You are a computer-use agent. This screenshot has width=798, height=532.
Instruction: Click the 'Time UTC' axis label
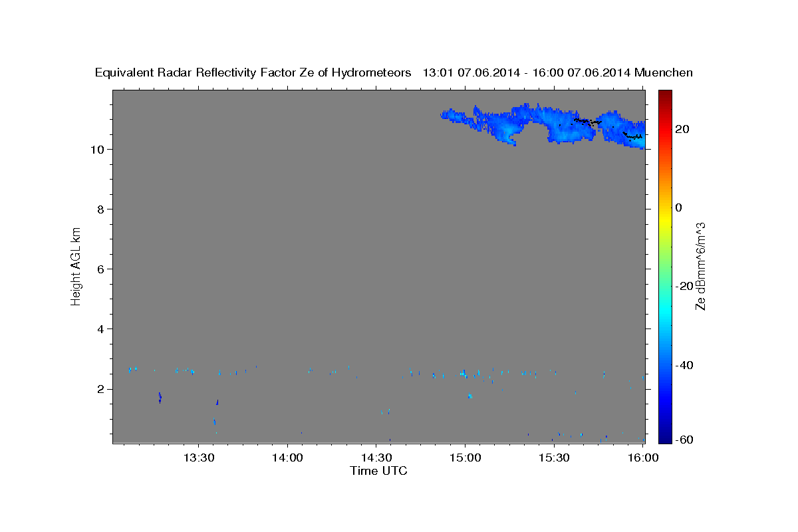(378, 471)
